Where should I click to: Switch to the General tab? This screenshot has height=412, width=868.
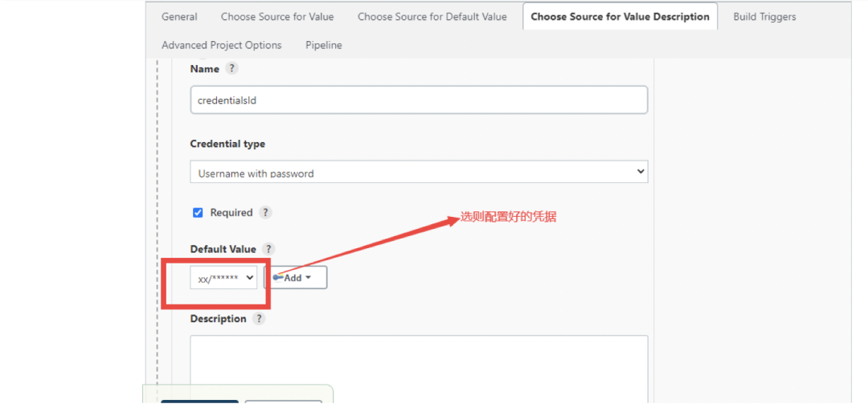pos(179,17)
